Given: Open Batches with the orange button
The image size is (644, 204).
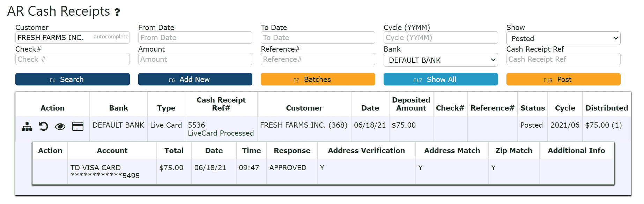Looking at the screenshot, I should tap(318, 80).
